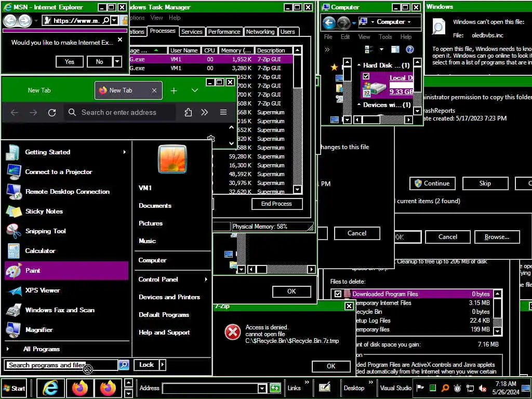Go back in the Computer window
This screenshot has height=399, width=532.
[329, 22]
